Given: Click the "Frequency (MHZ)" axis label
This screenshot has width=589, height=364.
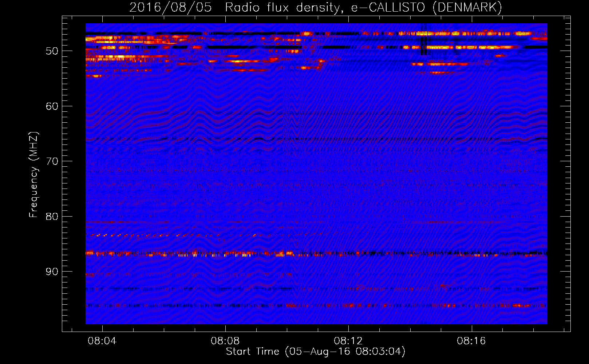Looking at the screenshot, I should click(33, 175).
